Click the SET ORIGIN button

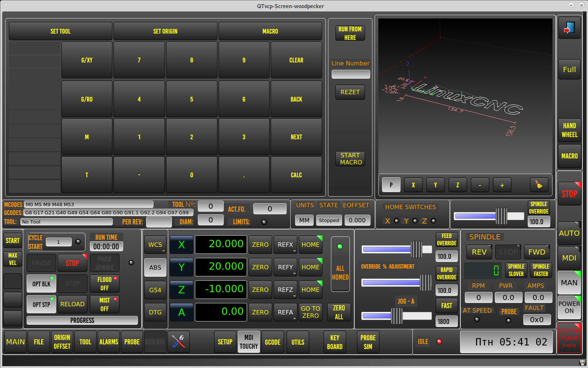[x=165, y=31]
